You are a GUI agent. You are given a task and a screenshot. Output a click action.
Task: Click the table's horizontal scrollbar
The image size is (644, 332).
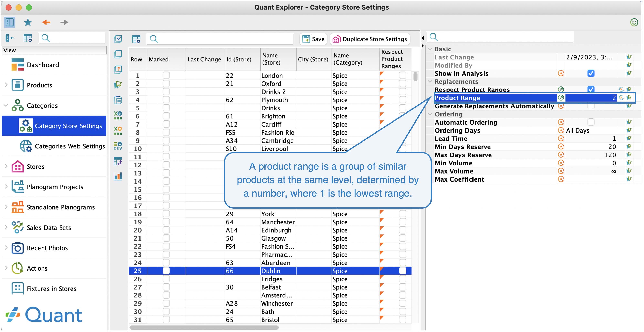[204, 328]
